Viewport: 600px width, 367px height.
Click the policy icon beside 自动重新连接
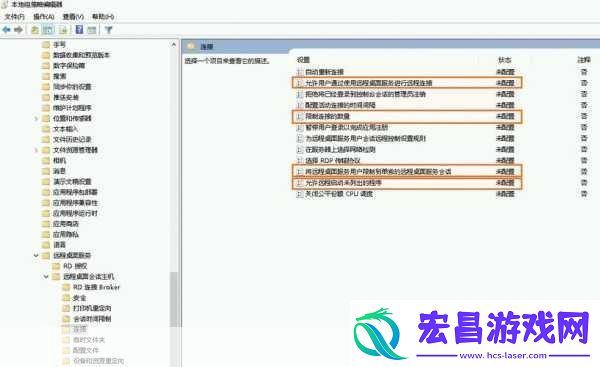coord(300,72)
